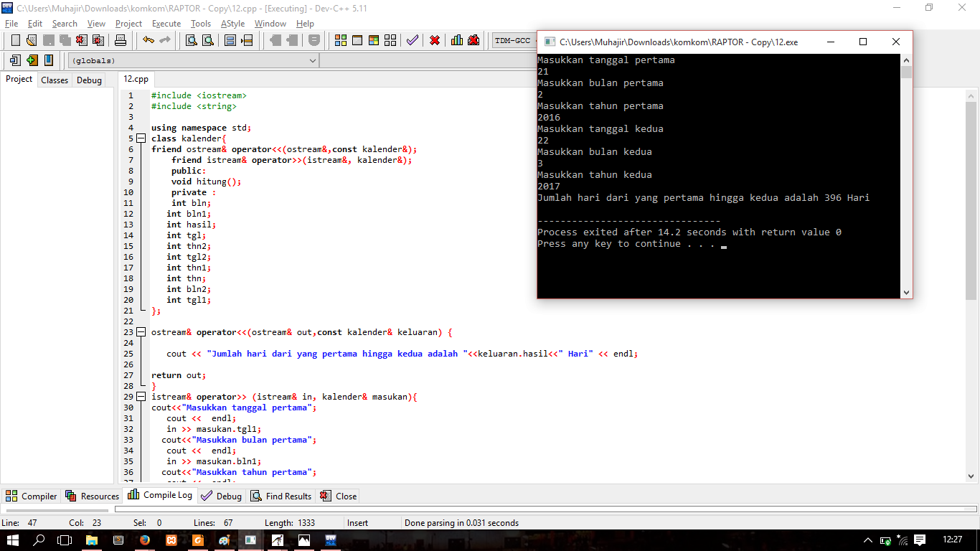Run syntax check with the checkmark icon

pyautogui.click(x=412, y=40)
